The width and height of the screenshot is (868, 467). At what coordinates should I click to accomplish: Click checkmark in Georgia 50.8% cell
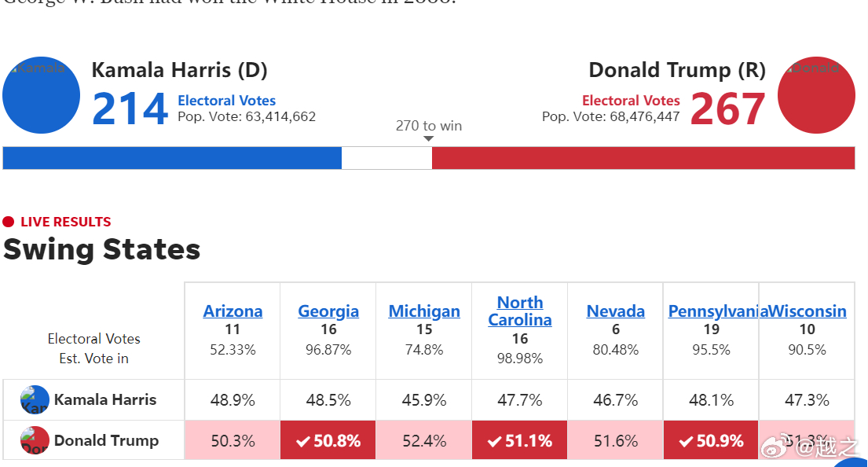click(x=302, y=442)
